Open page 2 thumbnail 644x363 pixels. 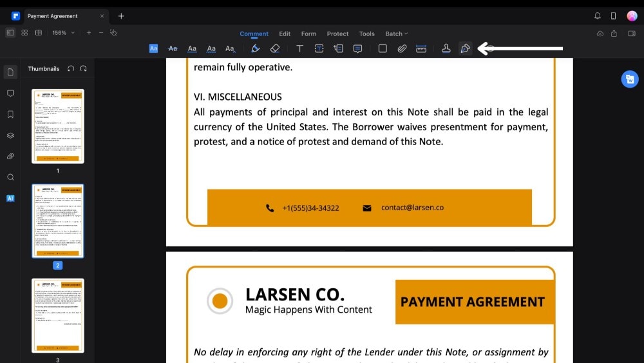58,221
